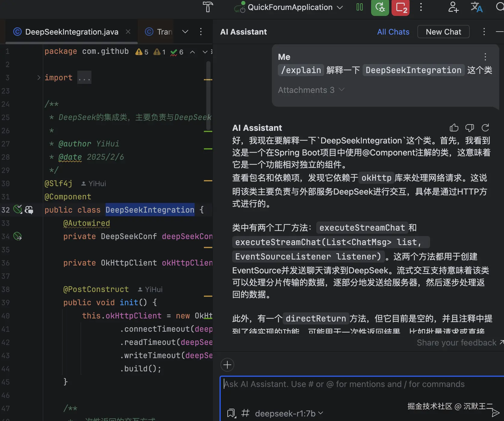The image size is (504, 421).
Task: Click the translation icon
Action: click(x=477, y=7)
